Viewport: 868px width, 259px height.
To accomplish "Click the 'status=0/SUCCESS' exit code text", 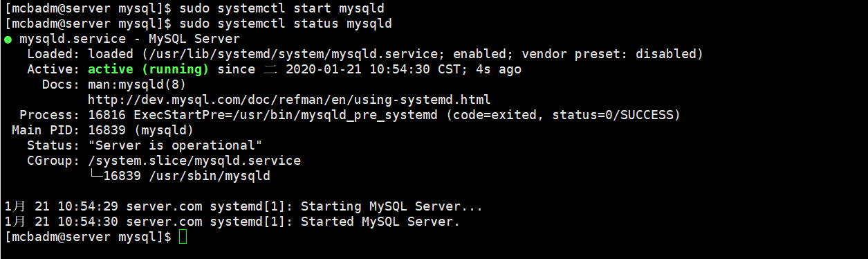I will point(612,115).
